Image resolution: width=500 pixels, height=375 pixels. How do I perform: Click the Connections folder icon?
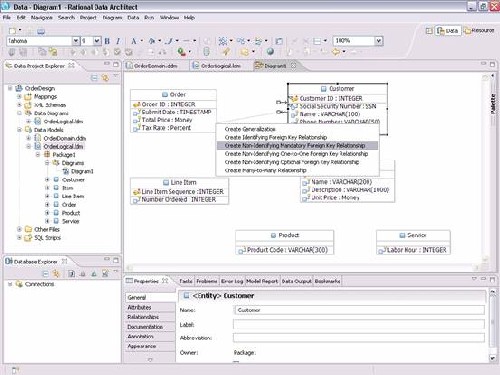click(19, 284)
